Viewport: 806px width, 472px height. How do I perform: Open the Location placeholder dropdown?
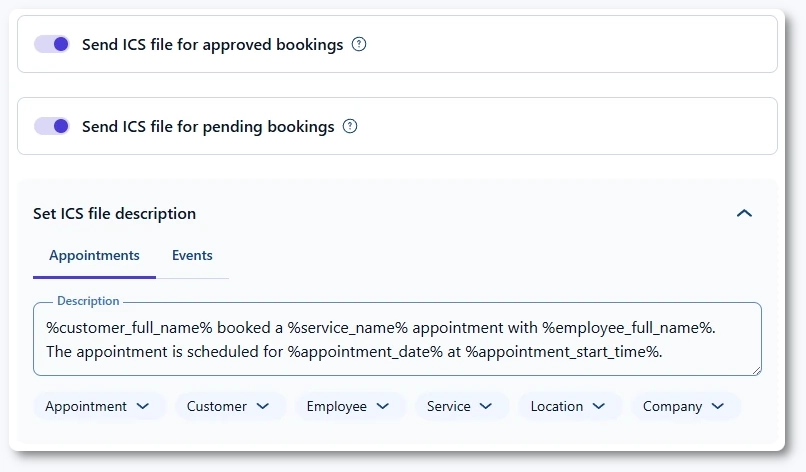(568, 406)
